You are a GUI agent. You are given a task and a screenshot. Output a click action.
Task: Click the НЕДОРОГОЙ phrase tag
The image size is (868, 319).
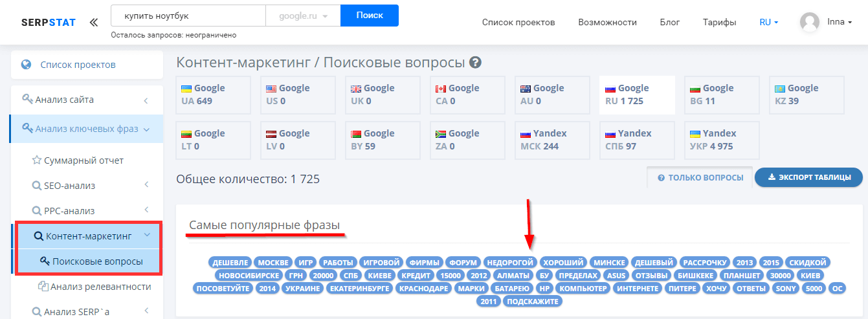click(x=510, y=263)
